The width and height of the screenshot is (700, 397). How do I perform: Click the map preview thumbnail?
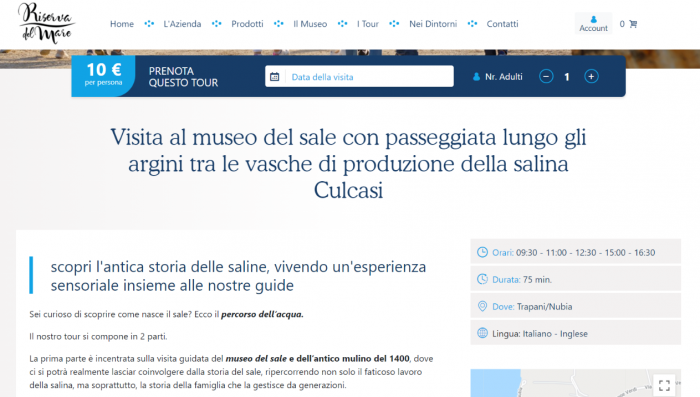pos(576,383)
